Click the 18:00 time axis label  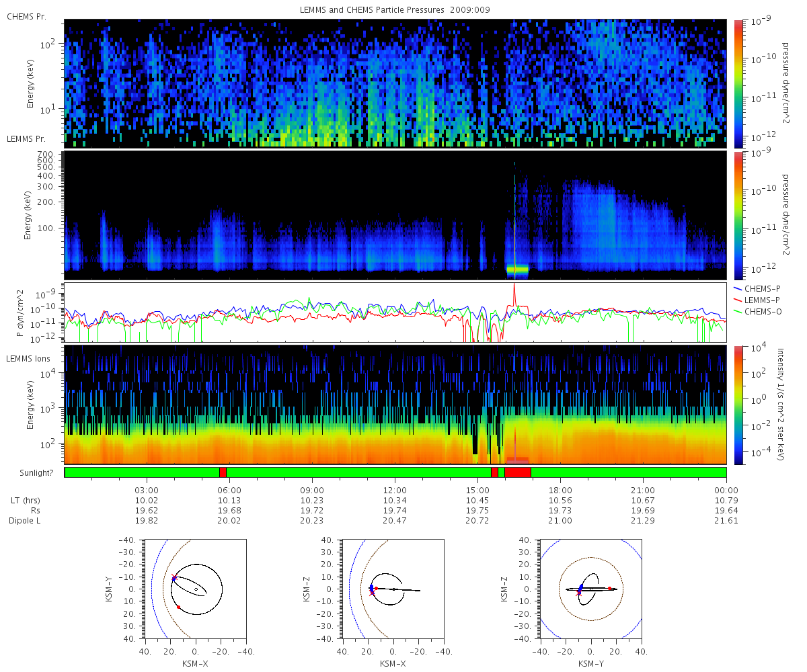click(560, 490)
